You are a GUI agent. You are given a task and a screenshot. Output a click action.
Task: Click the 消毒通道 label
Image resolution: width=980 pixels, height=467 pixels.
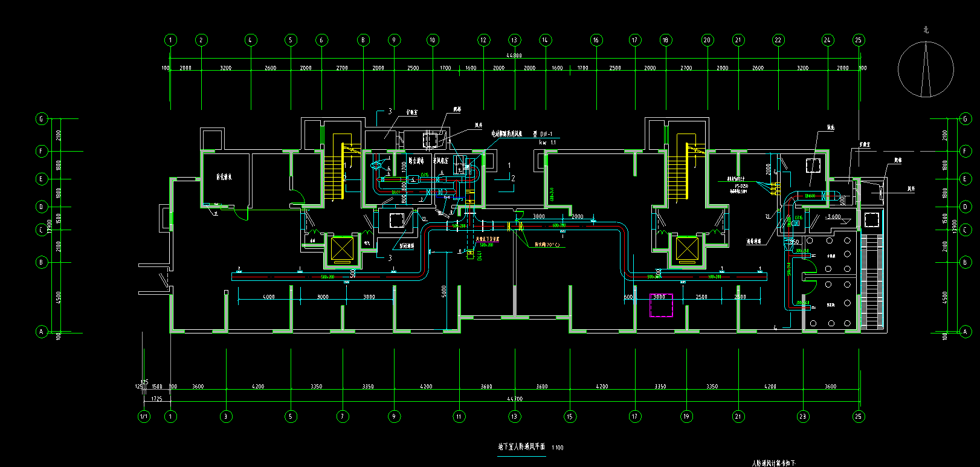click(x=753, y=241)
